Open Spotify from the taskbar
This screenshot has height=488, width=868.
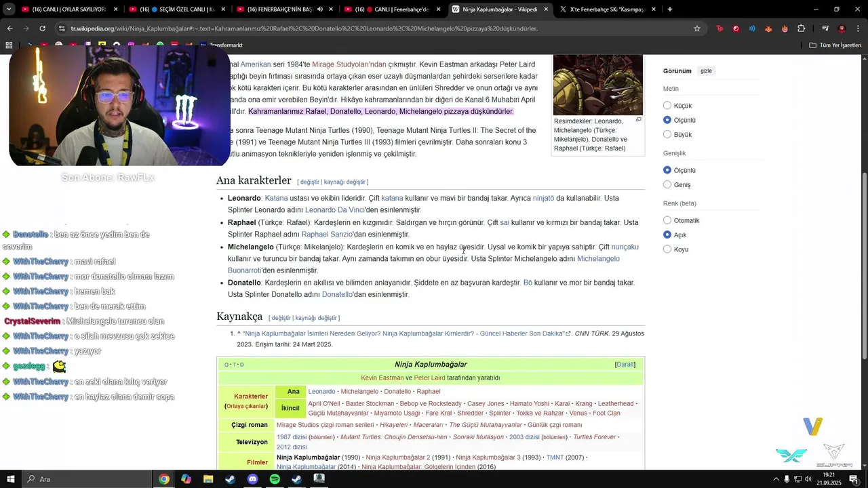pos(275,479)
